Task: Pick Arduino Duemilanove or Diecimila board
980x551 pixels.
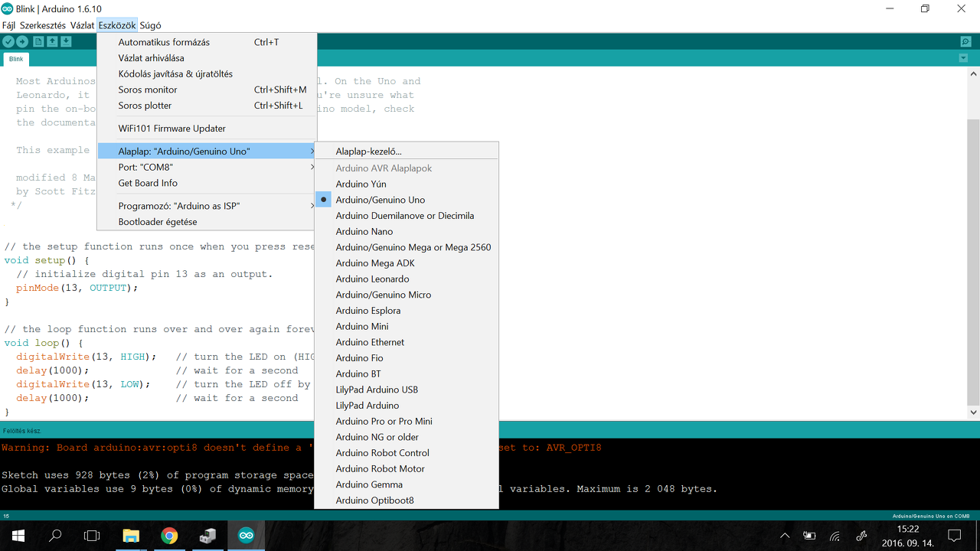Action: [x=407, y=216]
